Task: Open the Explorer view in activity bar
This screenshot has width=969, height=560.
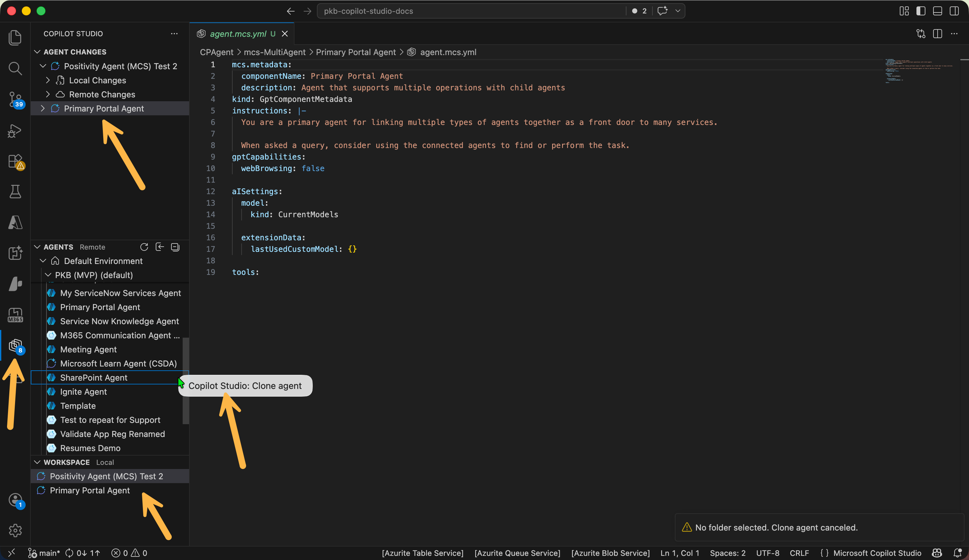Action: pyautogui.click(x=15, y=38)
